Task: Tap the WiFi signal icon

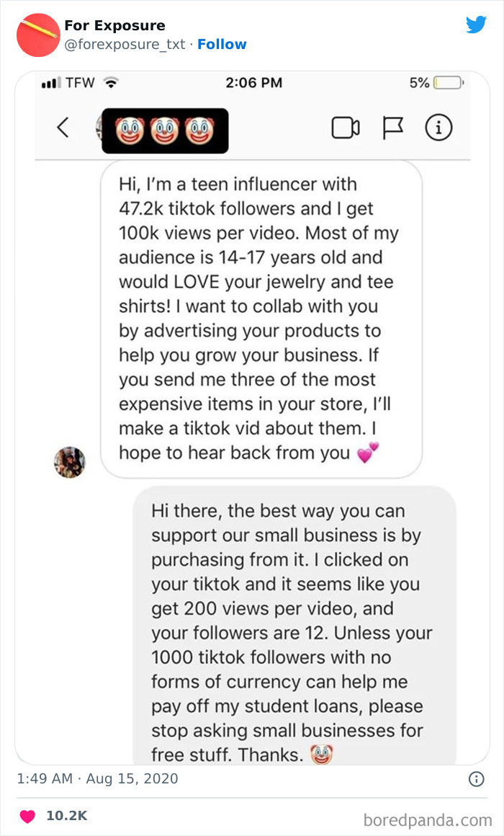Action: tap(110, 83)
